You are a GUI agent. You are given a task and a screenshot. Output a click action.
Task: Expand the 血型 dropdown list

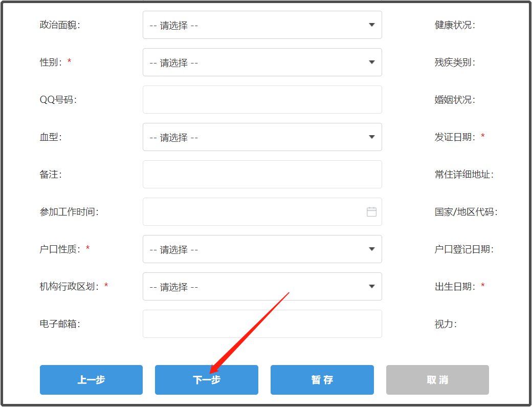point(262,137)
